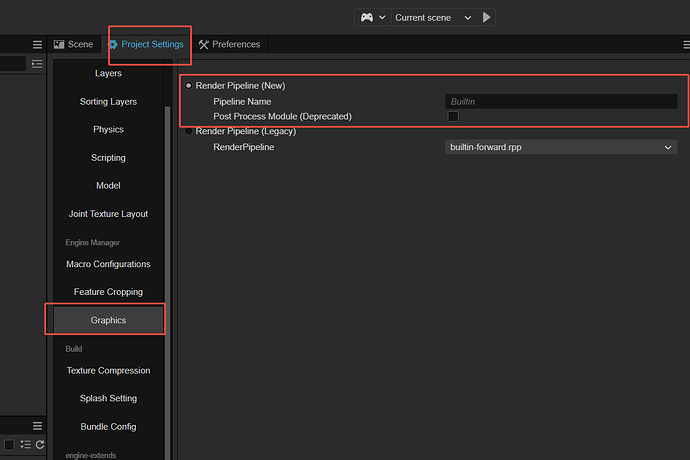Switch to the Preferences tab
Screen dimensions: 690x460
(229, 44)
